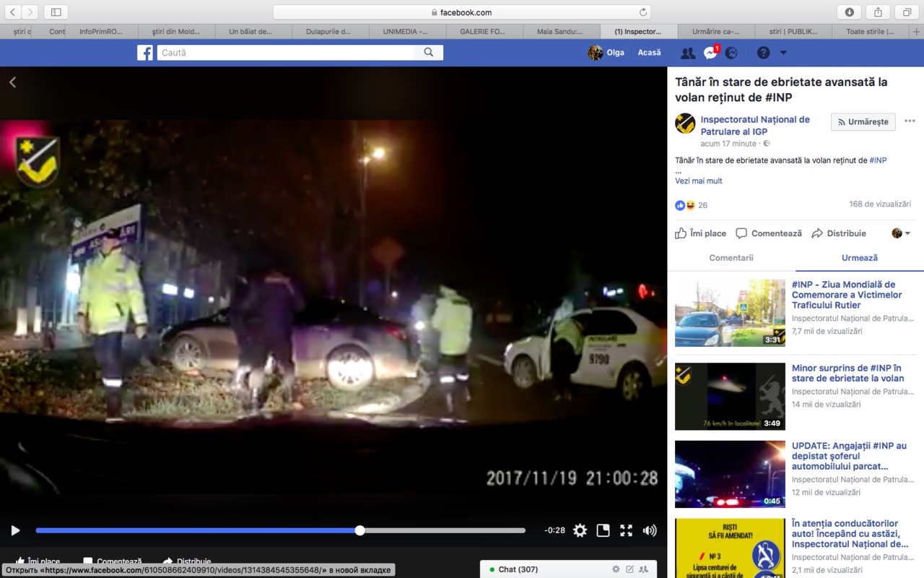Click the Facebook Caută search field
The image size is (924, 578).
click(x=286, y=53)
